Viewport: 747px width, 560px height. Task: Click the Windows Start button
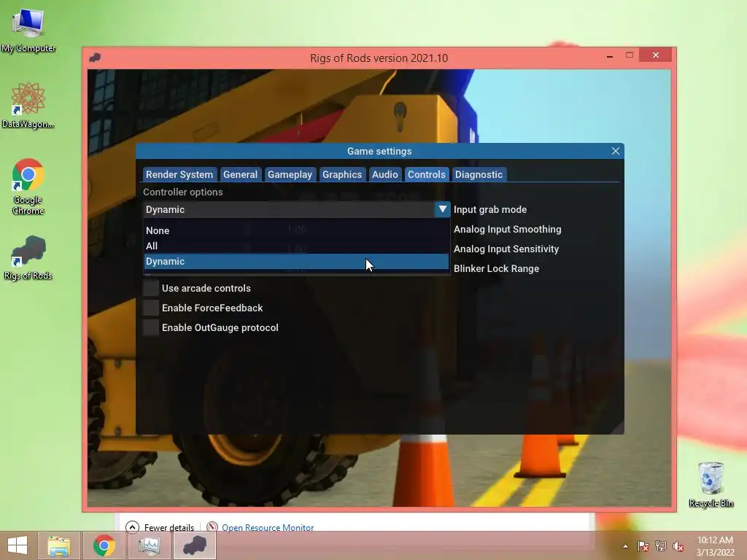(x=18, y=545)
